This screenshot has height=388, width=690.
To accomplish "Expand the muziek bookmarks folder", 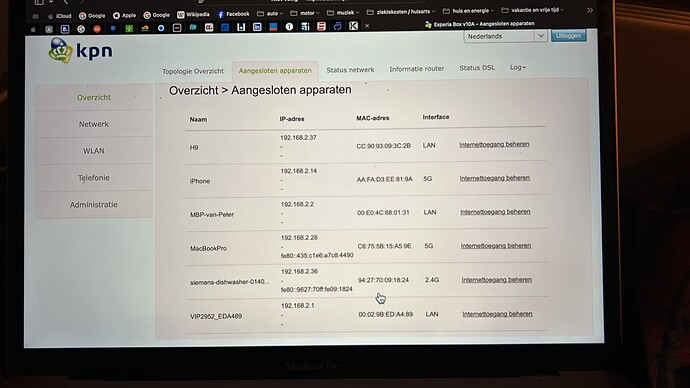I will pos(343,13).
